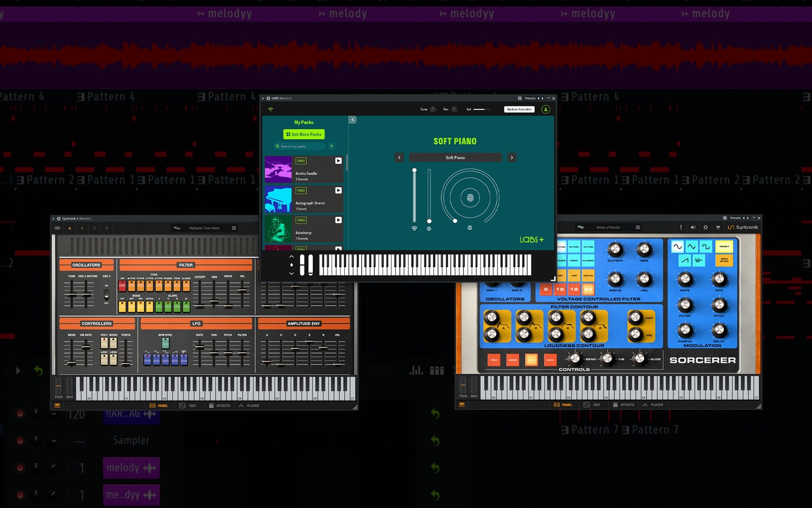
Task: Open the Winds of Mordor preset menu
Action: [638, 227]
